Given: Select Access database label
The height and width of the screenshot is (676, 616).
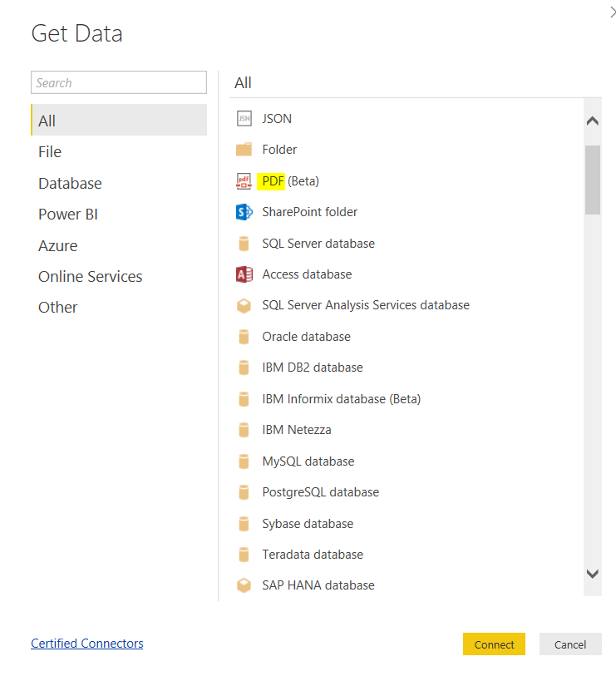Looking at the screenshot, I should (x=307, y=274).
